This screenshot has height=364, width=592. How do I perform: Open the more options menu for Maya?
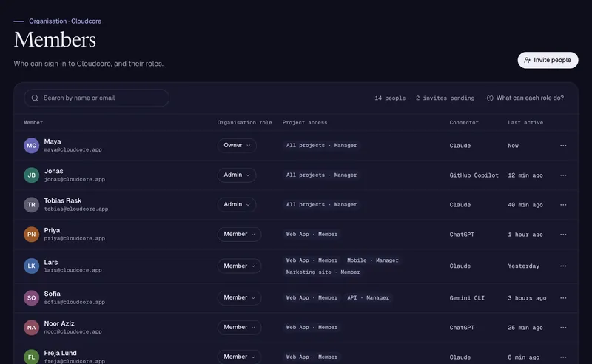tap(563, 145)
